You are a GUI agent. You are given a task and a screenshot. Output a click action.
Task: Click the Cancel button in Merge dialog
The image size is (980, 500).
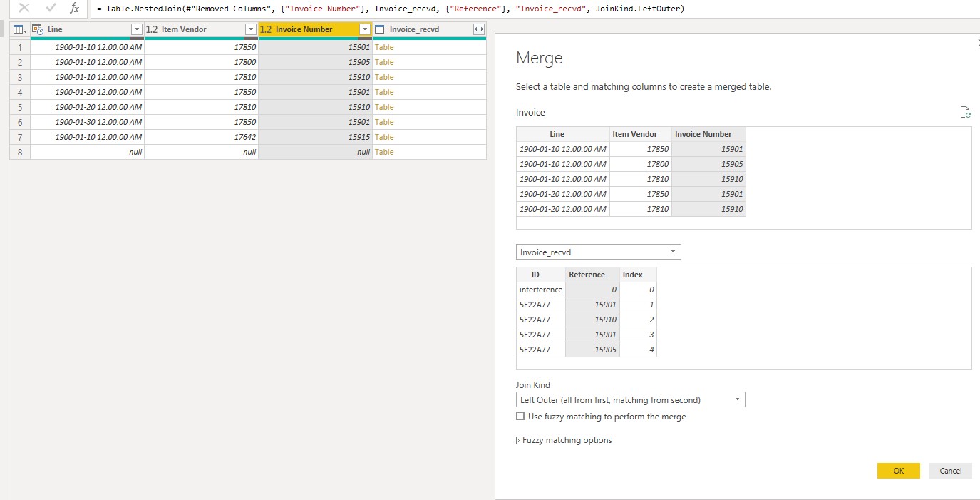[951, 471]
